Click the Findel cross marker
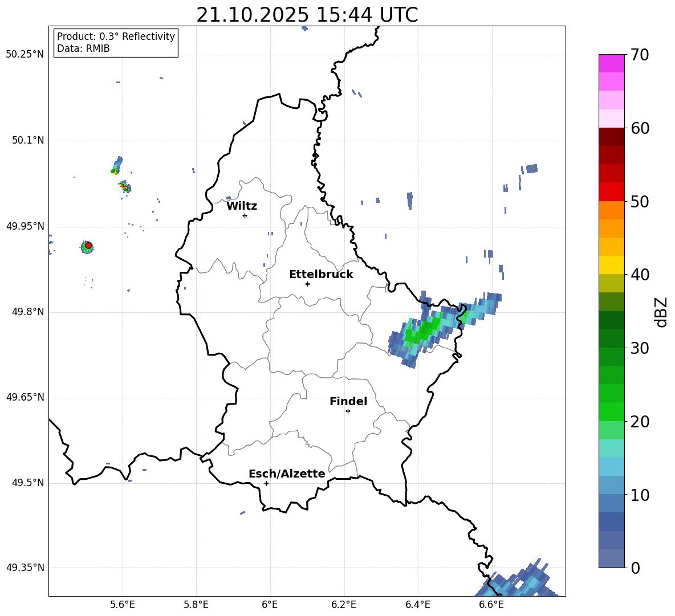This screenshot has height=616, width=675. (x=348, y=411)
